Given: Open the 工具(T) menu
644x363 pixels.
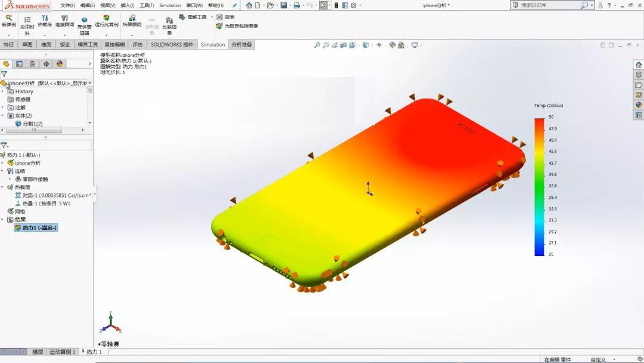Looking at the screenshot, I should (147, 5).
